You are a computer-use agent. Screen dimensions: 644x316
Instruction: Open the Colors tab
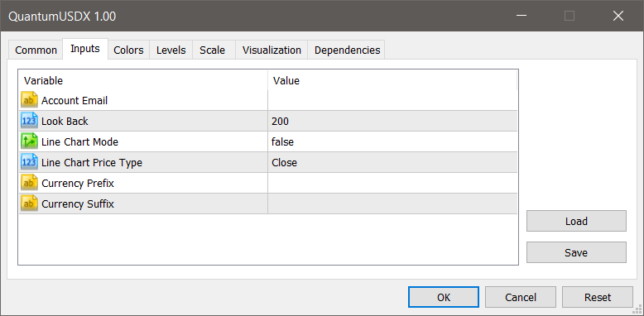pyautogui.click(x=128, y=50)
